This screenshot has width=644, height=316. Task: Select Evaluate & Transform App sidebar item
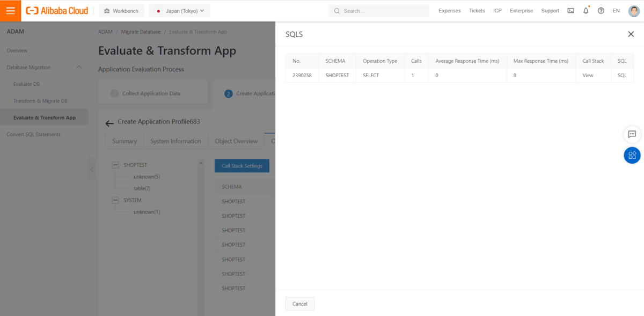tap(45, 117)
